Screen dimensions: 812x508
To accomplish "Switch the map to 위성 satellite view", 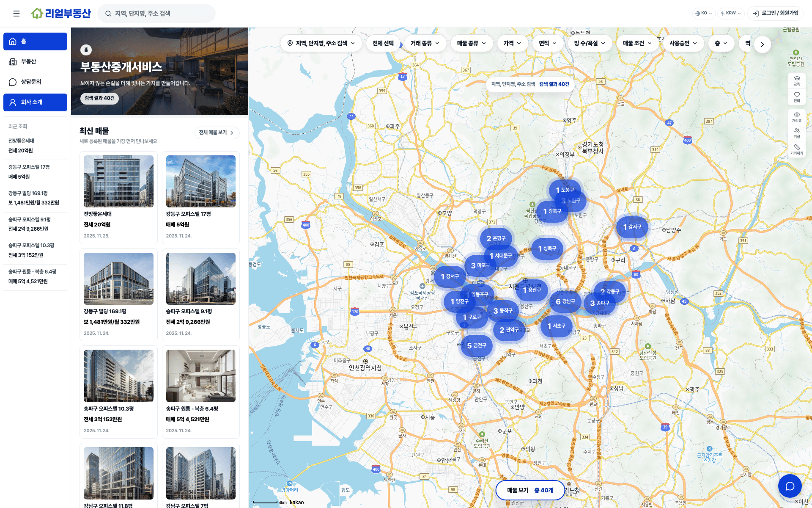I will point(797,133).
